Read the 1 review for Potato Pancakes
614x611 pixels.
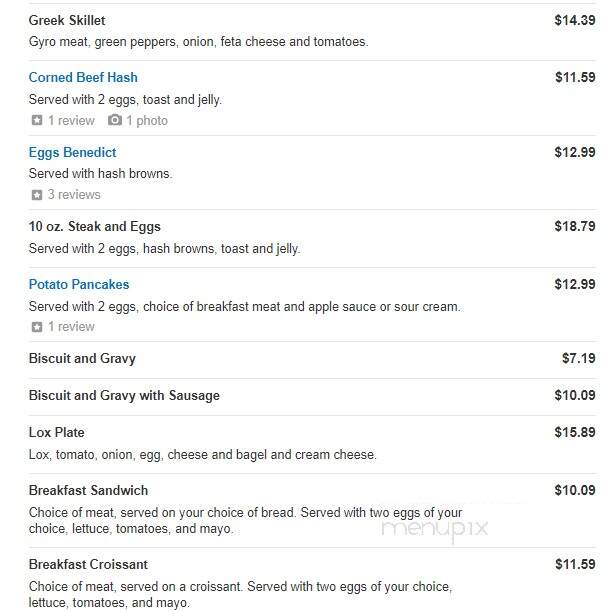tap(71, 327)
